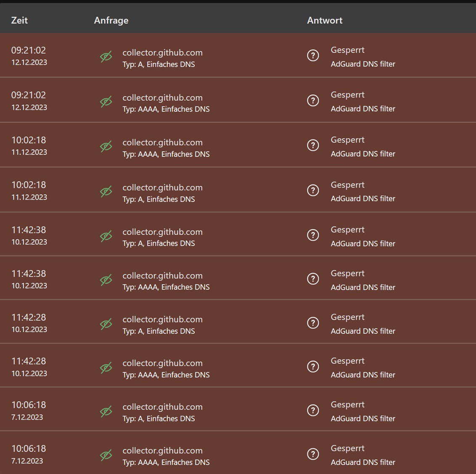The height and width of the screenshot is (474, 476).
Task: Click tracker eye icon in 09:21:02 Typ AAAA row
Action: click(106, 101)
